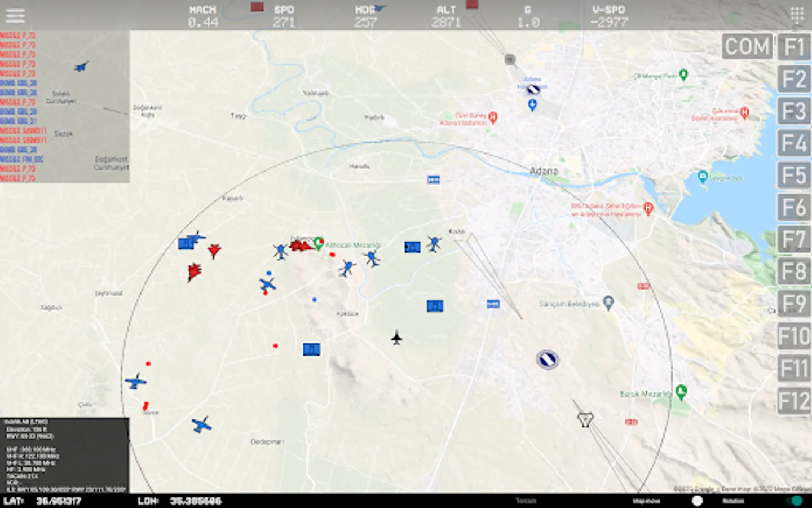Image resolution: width=812 pixels, height=508 pixels.
Task: Select the lower red fighter jet
Action: click(x=194, y=272)
